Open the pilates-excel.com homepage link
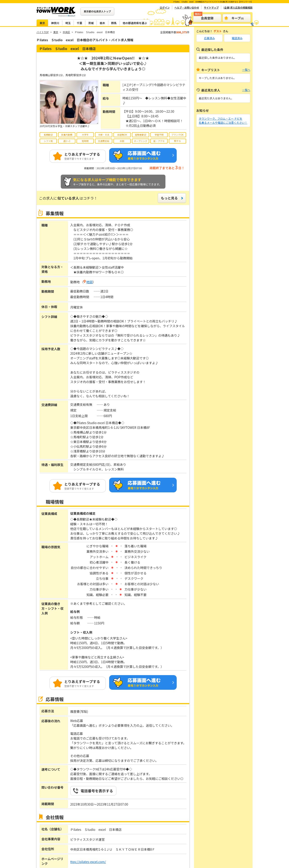289x868 pixels. [88, 862]
